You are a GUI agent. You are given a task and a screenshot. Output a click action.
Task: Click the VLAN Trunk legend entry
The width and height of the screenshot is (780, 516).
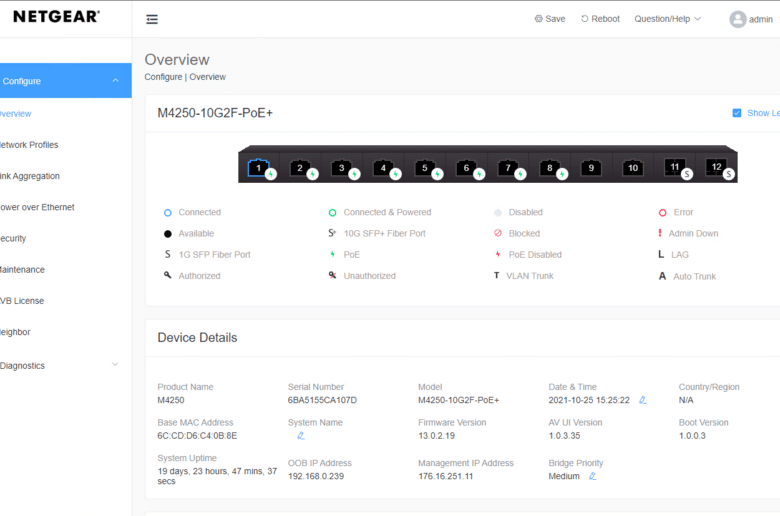tap(523, 276)
